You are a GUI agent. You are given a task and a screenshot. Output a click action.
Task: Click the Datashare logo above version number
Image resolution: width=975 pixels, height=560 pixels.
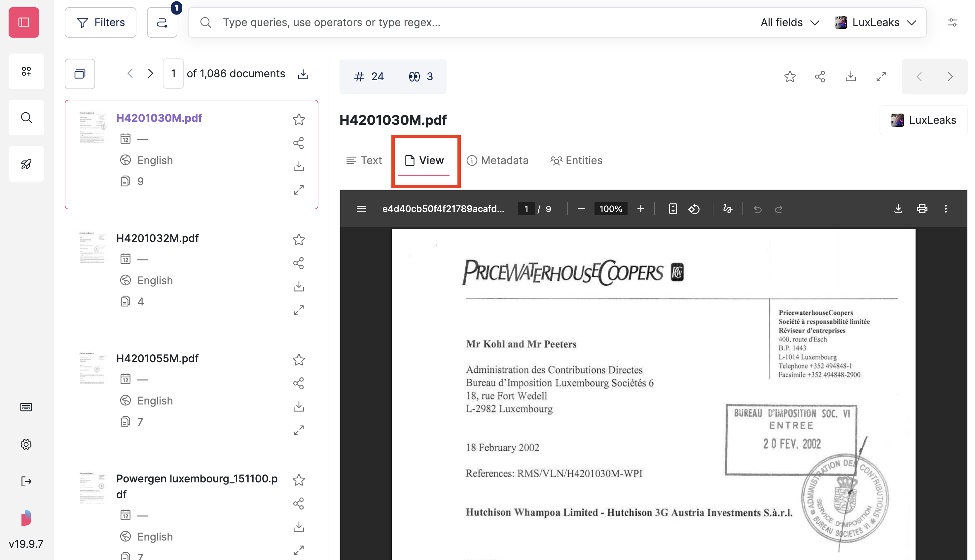[26, 518]
